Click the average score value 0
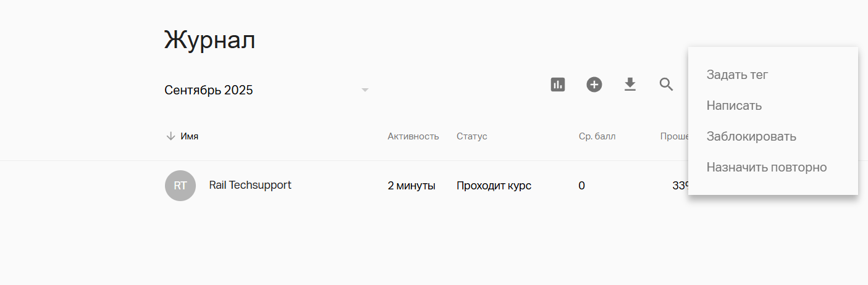This screenshot has width=868, height=285. [581, 186]
